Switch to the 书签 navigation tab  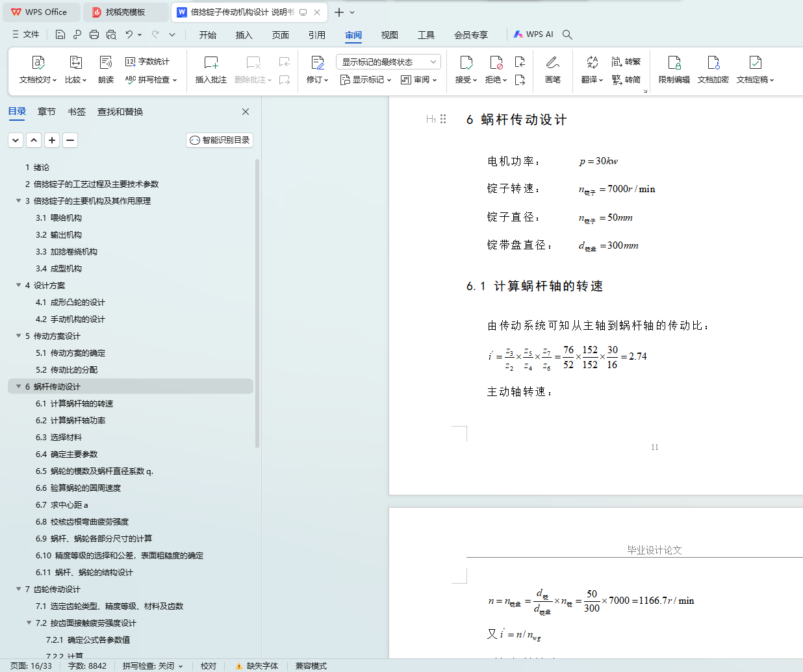77,112
